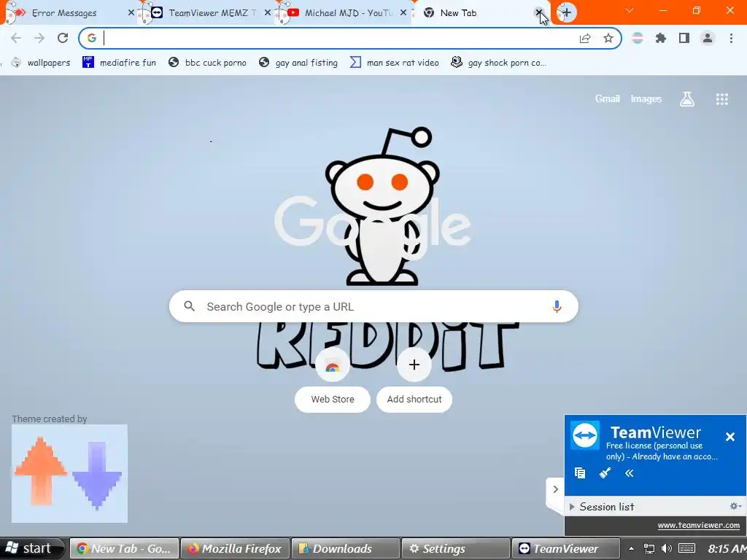Open a new tab with the plus button
747x560 pixels.
pyautogui.click(x=566, y=12)
